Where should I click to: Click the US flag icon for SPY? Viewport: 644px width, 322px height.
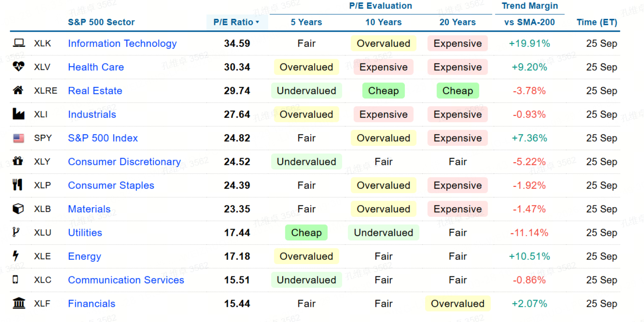[19, 138]
